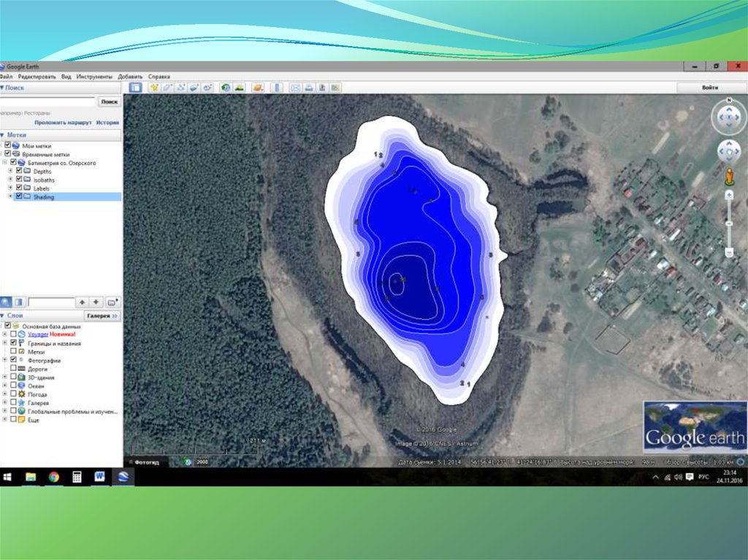The width and height of the screenshot is (748, 560).
Task: Uncheck the Shading folder checkbox
Action: (x=19, y=196)
